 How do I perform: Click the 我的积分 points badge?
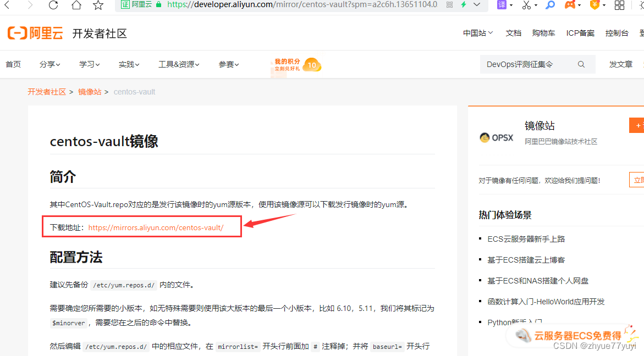tap(298, 64)
